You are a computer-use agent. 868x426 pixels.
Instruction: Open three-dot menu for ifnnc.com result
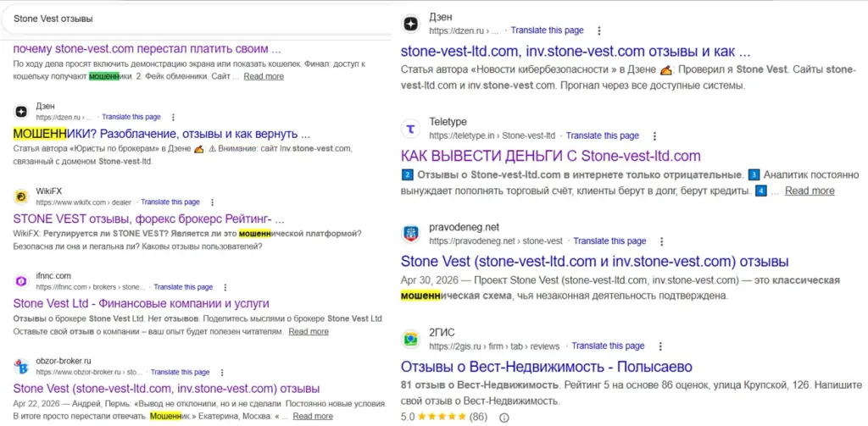coord(225,287)
